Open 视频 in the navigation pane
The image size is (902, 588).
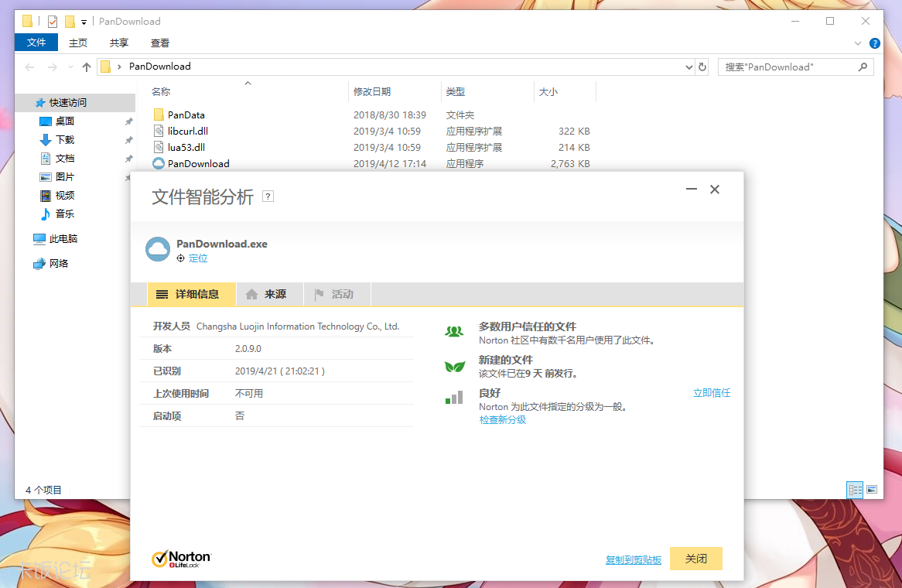64,196
